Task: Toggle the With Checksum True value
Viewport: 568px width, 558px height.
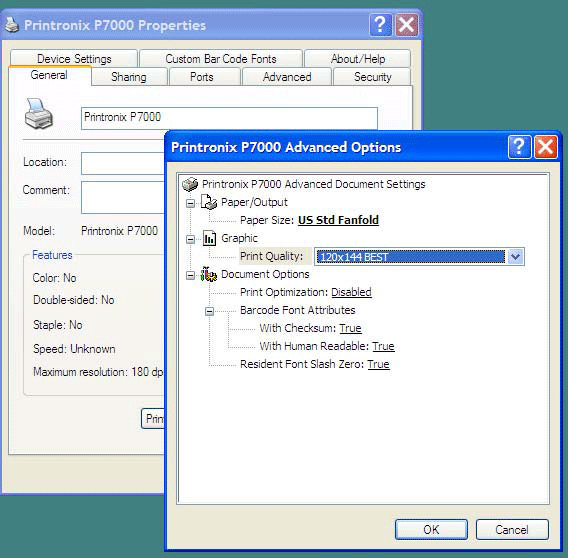Action: pos(350,328)
